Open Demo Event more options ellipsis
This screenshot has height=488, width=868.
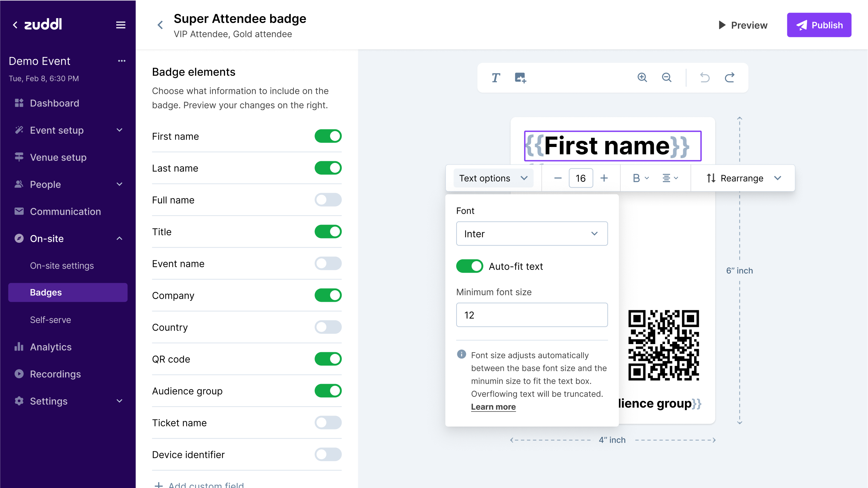(x=122, y=61)
